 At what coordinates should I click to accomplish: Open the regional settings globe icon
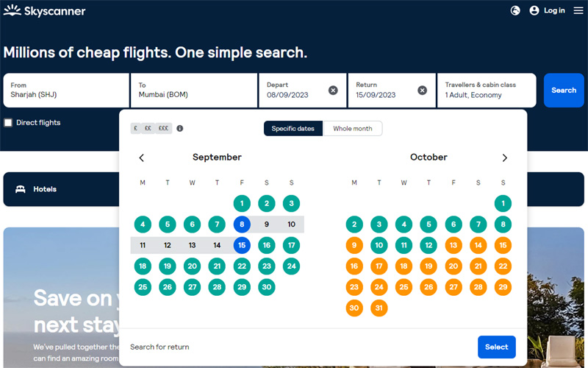tap(515, 10)
